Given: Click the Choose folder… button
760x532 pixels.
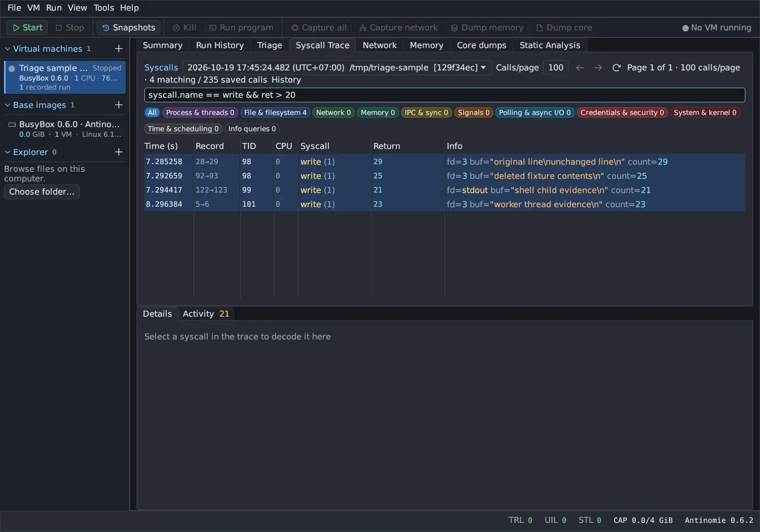Looking at the screenshot, I should click(x=42, y=192).
